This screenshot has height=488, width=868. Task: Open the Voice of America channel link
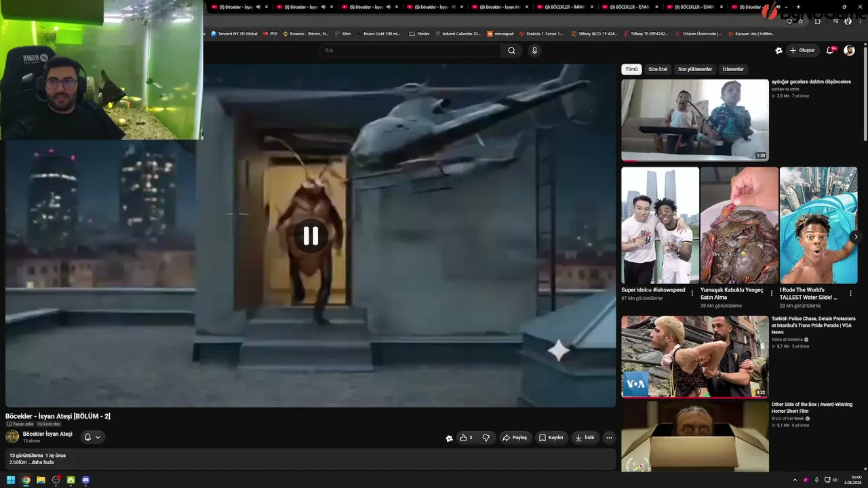pyautogui.click(x=787, y=340)
